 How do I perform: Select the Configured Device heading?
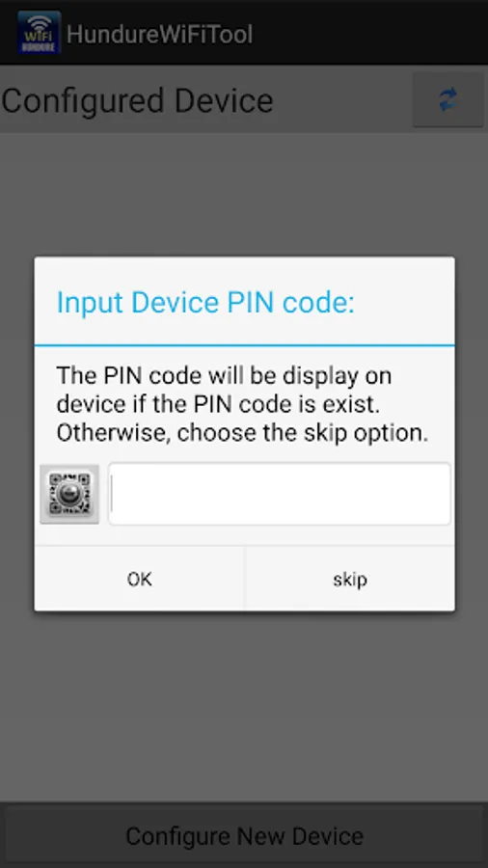pos(137,100)
